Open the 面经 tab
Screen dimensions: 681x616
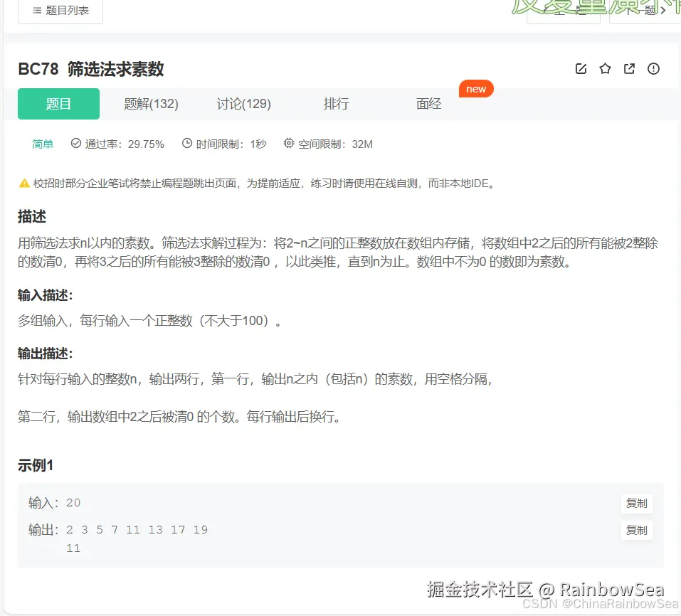pos(428,103)
